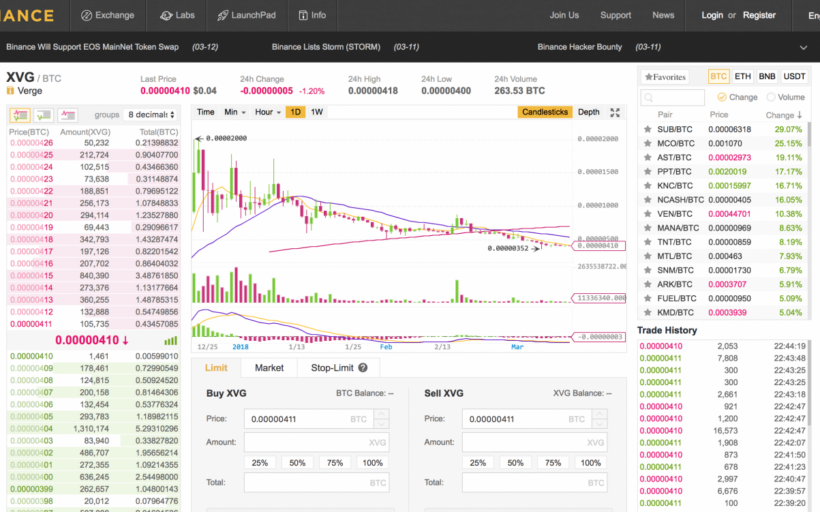
Task: Select the Volume radio option
Action: (771, 97)
